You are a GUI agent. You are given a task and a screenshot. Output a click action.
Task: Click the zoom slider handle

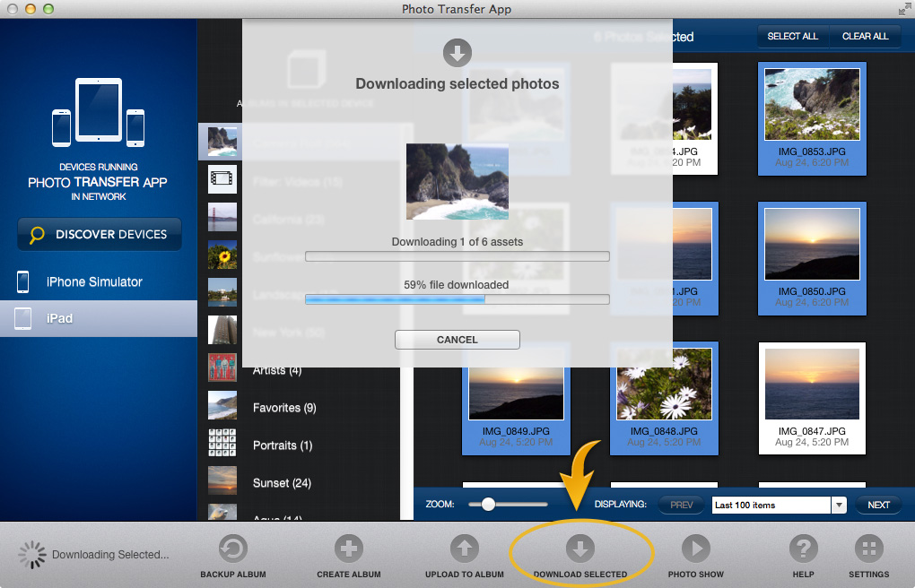[x=488, y=504]
